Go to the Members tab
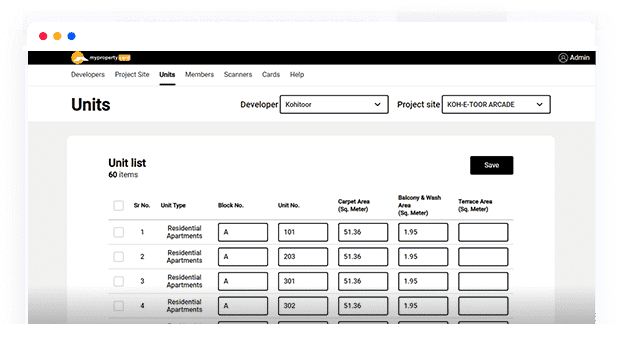 pyautogui.click(x=199, y=74)
